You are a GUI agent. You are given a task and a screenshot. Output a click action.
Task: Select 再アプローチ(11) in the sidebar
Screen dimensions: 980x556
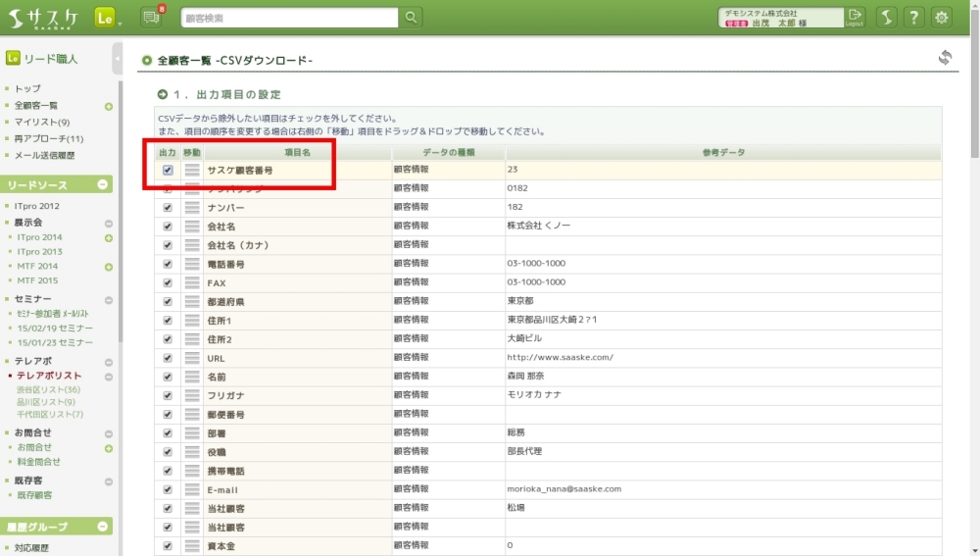click(49, 138)
